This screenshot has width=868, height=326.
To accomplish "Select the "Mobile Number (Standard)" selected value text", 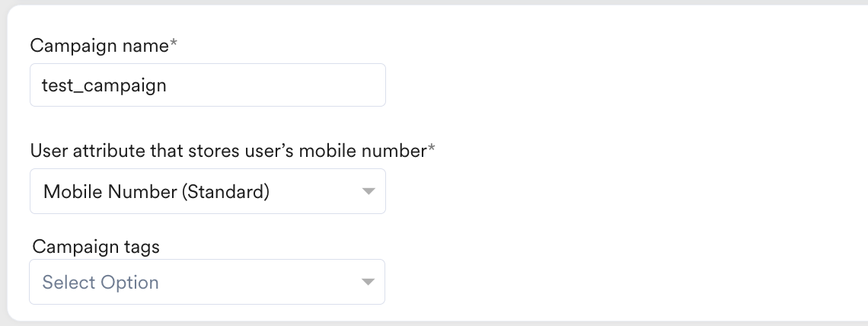I will pos(156,191).
